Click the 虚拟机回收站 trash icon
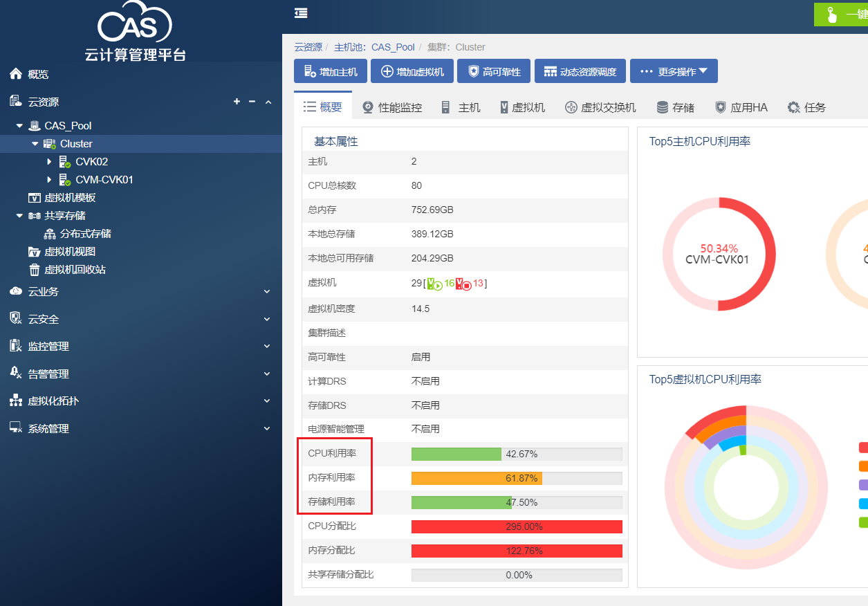The height and width of the screenshot is (606, 868). point(34,270)
